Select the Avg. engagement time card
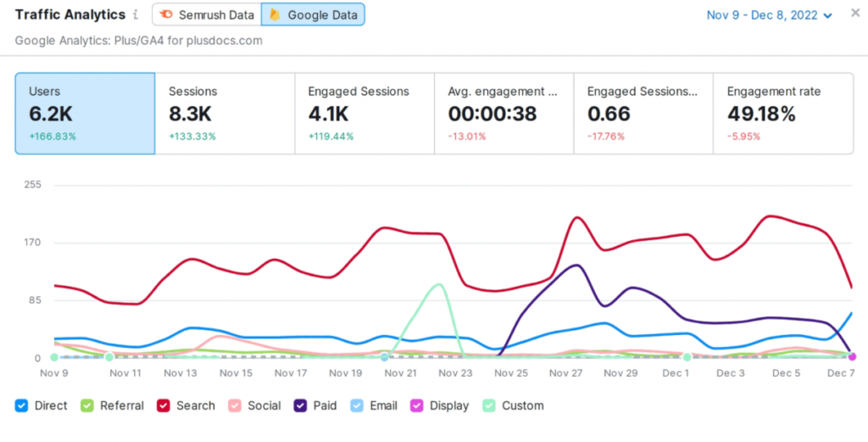The height and width of the screenshot is (442, 868). coord(504,114)
